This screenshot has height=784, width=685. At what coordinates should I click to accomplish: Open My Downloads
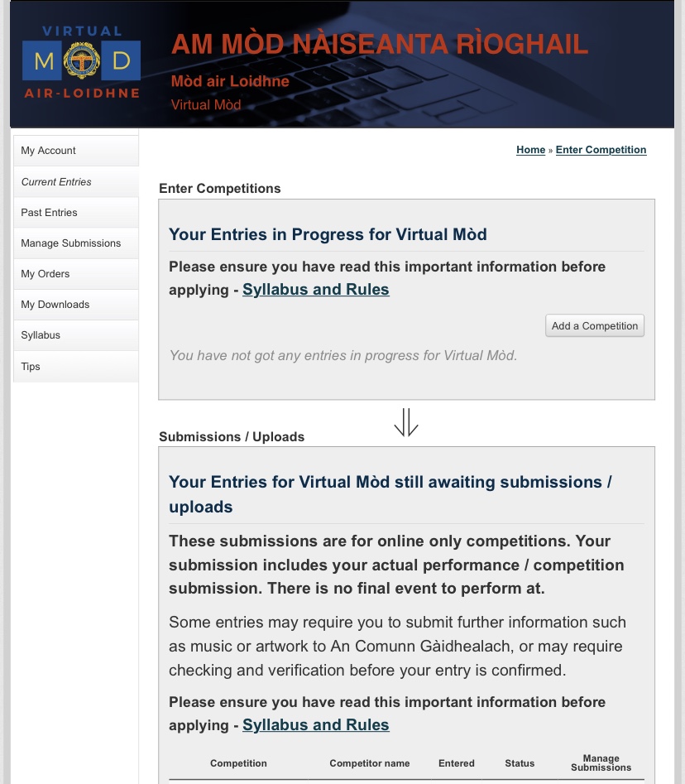[76, 305]
